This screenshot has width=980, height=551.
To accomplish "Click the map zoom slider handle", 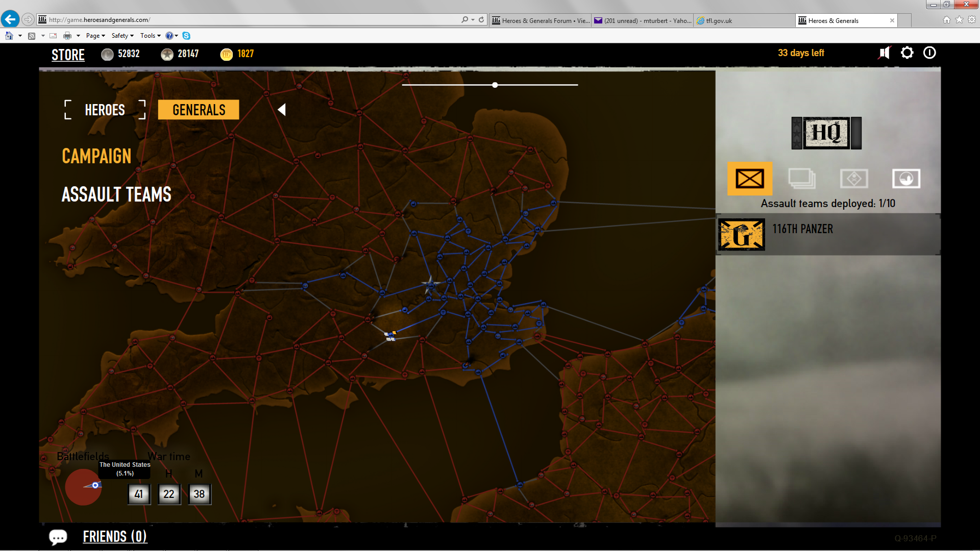I will 495,85.
